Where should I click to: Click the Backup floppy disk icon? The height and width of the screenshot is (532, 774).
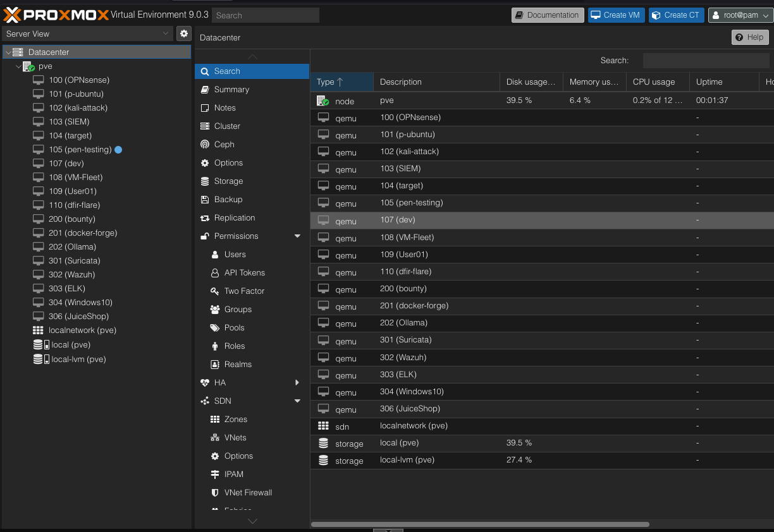205,200
